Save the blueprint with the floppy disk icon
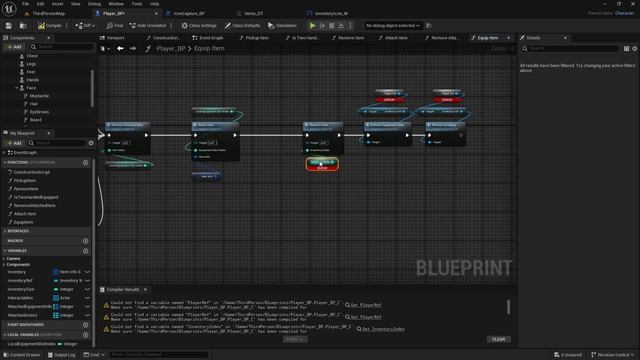 [x=9, y=25]
